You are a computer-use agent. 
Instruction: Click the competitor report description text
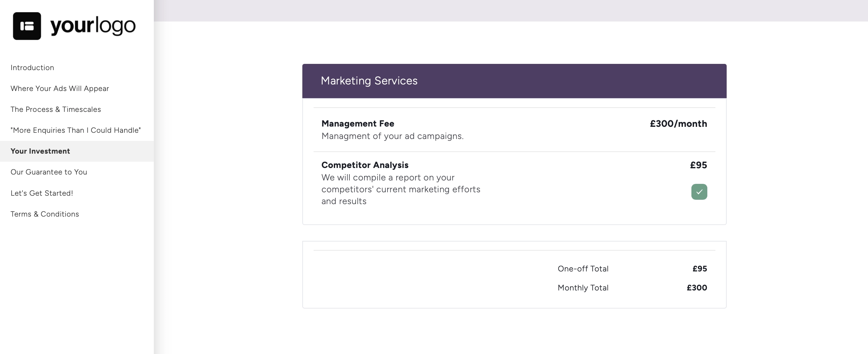coord(401,189)
